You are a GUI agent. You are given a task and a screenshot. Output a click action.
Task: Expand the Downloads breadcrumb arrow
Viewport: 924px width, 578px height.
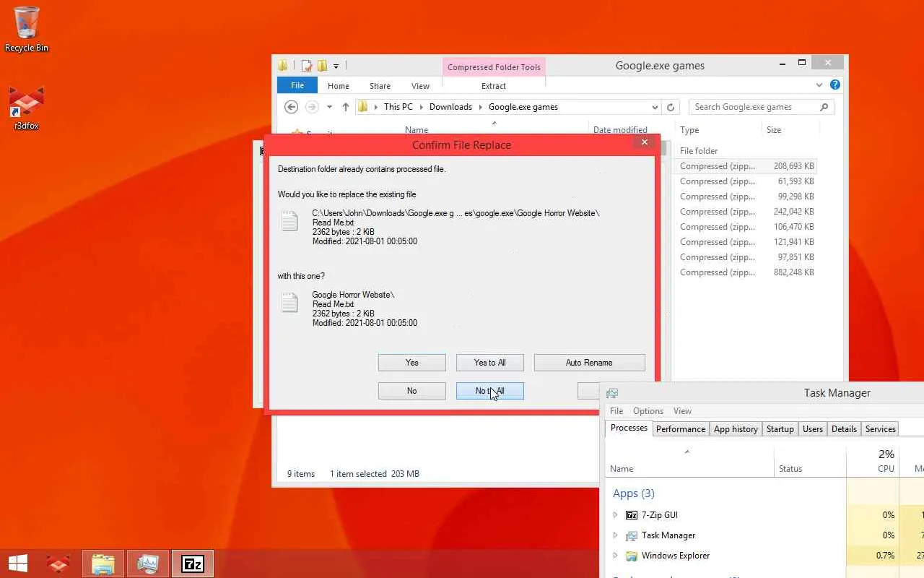click(480, 107)
